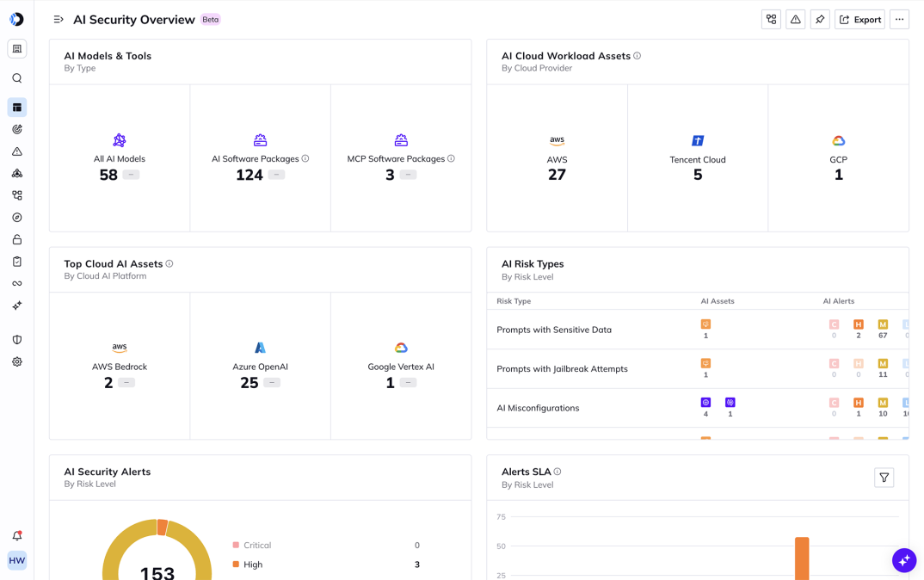
Task: Toggle the sidebar expand icon beside title
Action: pos(59,20)
